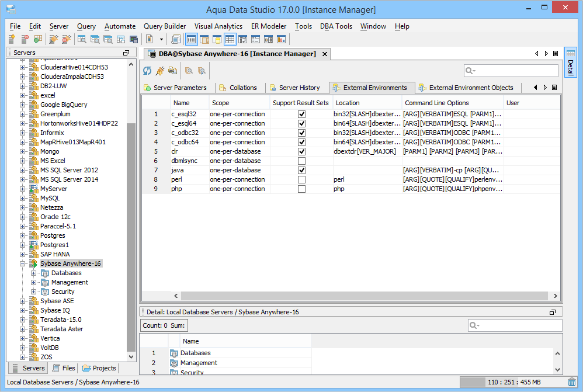Click the memory usage bar in status bar

point(512,382)
